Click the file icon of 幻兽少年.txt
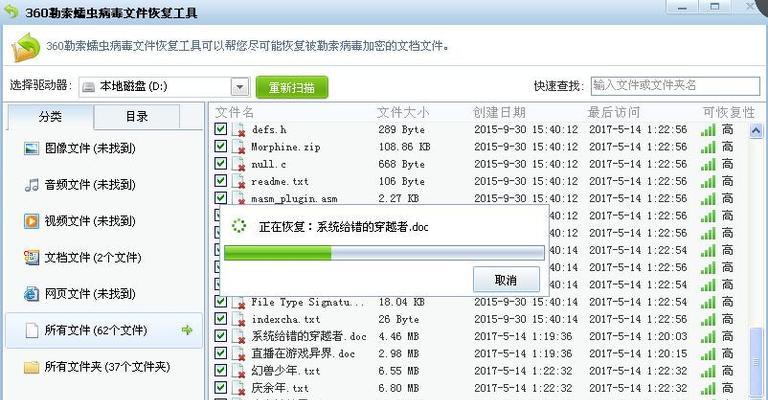This screenshot has width=768, height=400. [x=239, y=371]
